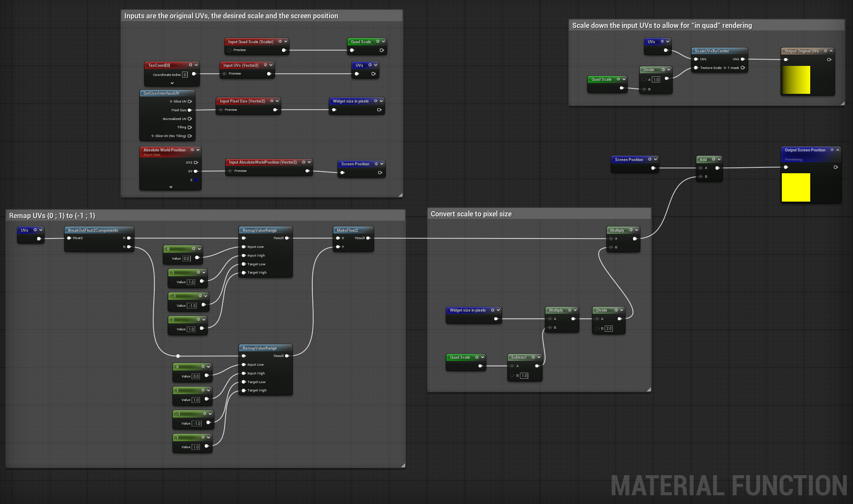The width and height of the screenshot is (853, 504).
Task: Click the reroute knot on the G output wire
Action: (178, 356)
